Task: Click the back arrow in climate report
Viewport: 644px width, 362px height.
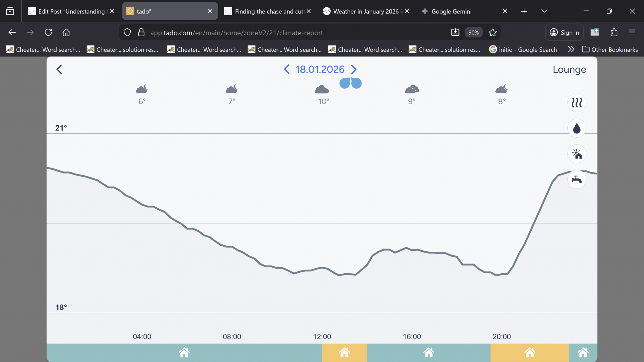Action: 59,69
